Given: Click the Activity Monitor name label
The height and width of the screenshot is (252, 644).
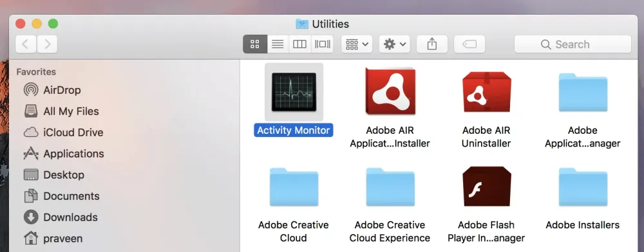Looking at the screenshot, I should point(294,130).
